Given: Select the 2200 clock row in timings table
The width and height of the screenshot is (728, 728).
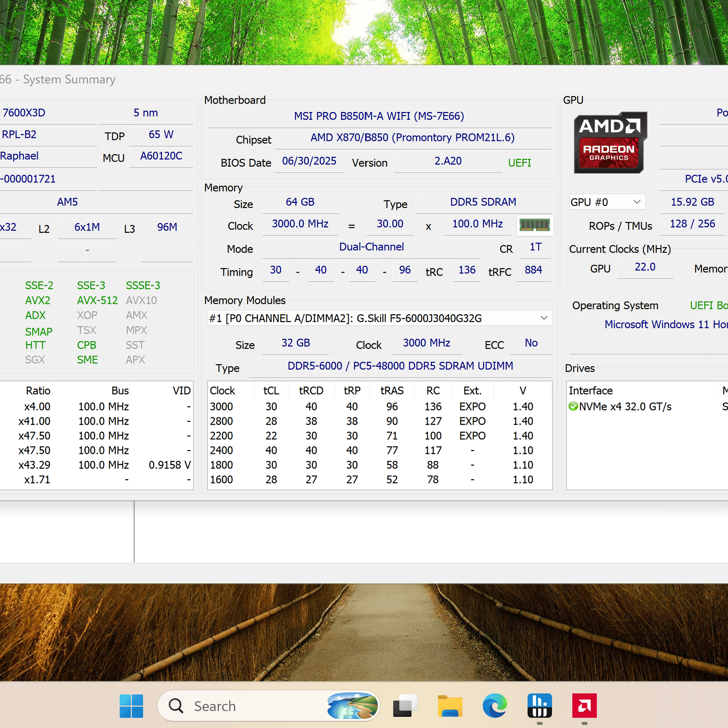Looking at the screenshot, I should (x=379, y=435).
